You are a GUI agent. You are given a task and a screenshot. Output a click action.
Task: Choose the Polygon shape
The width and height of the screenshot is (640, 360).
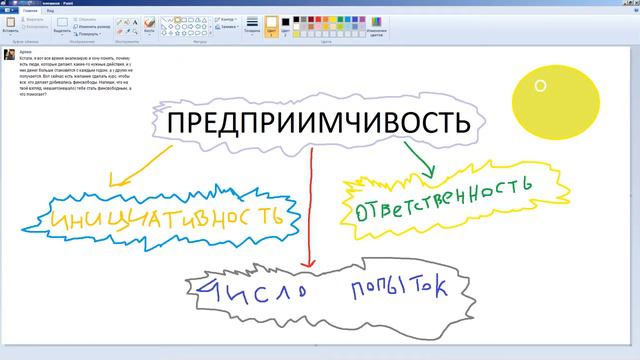pyautogui.click(x=198, y=20)
